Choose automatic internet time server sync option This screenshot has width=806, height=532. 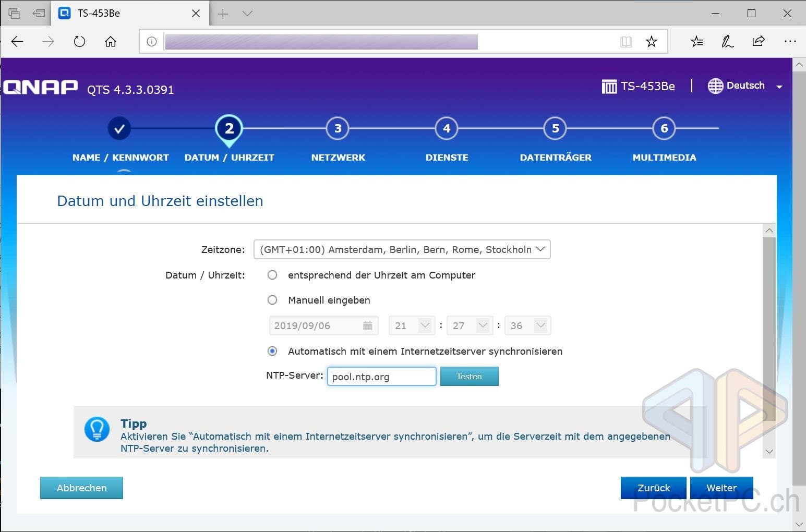point(272,351)
